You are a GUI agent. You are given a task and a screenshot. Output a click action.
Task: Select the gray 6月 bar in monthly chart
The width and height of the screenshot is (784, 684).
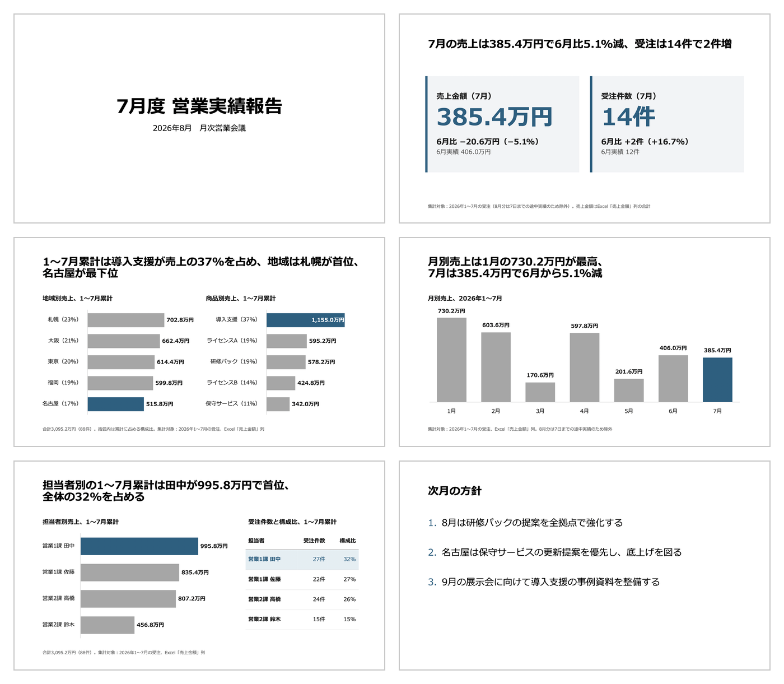click(x=673, y=379)
